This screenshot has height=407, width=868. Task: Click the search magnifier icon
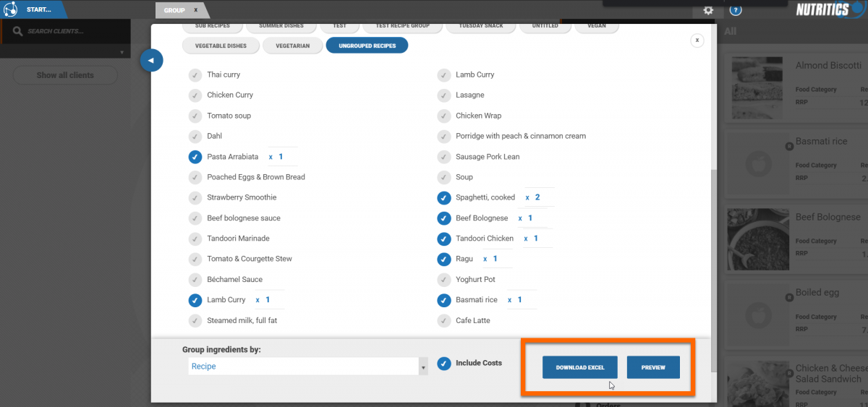(x=17, y=31)
